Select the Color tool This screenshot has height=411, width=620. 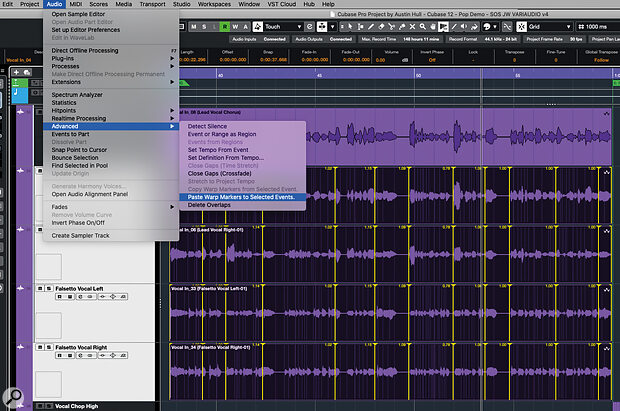pos(474,27)
